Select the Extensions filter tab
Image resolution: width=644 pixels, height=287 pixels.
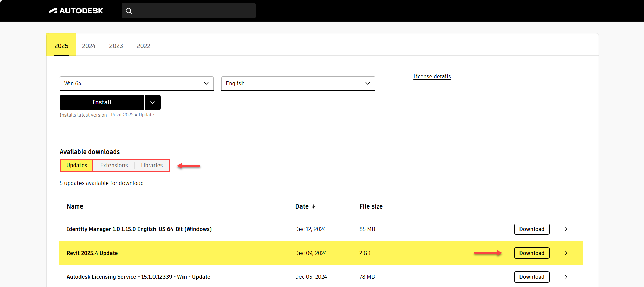click(114, 166)
